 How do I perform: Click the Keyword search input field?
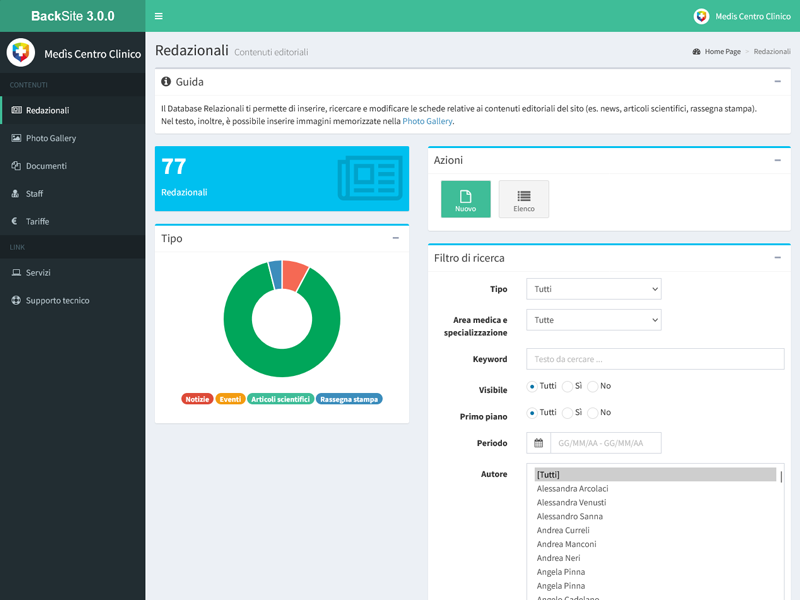pos(655,359)
